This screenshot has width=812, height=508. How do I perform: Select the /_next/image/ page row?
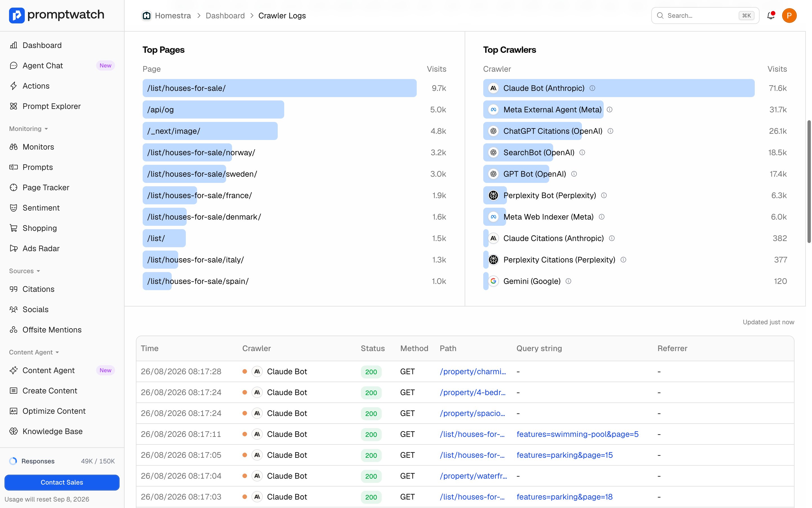294,131
